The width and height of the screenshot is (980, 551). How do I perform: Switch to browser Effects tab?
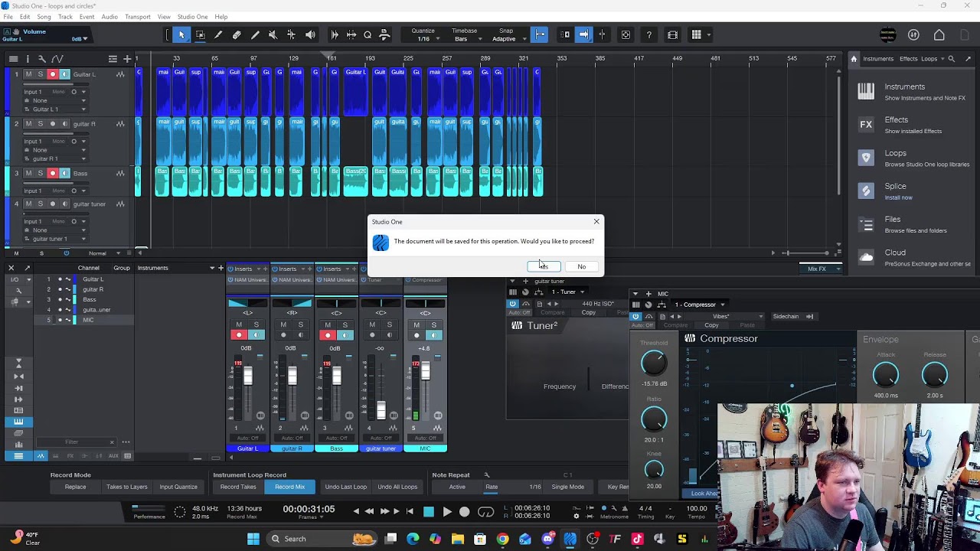[909, 59]
